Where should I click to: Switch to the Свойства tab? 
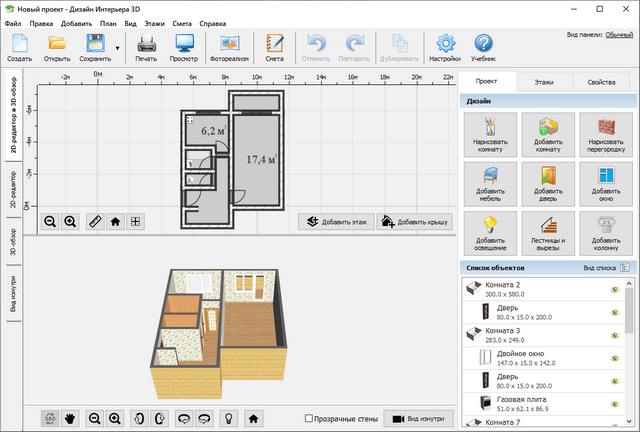(601, 83)
